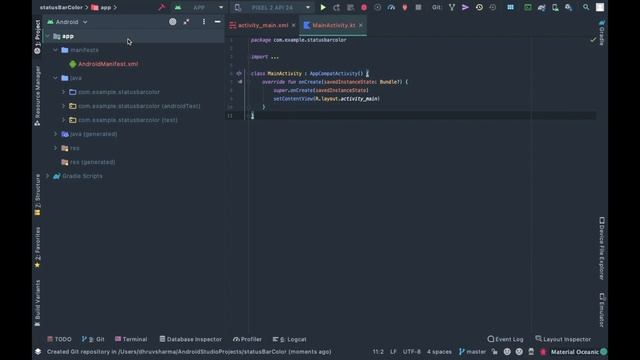Show Git history clock icon
The image size is (640, 360).
pyautogui.click(x=479, y=7)
